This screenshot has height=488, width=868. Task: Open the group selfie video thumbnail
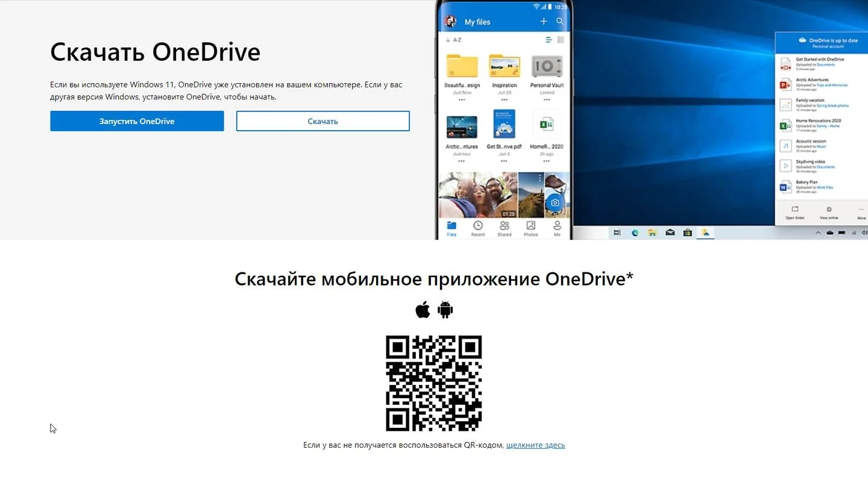pos(478,195)
